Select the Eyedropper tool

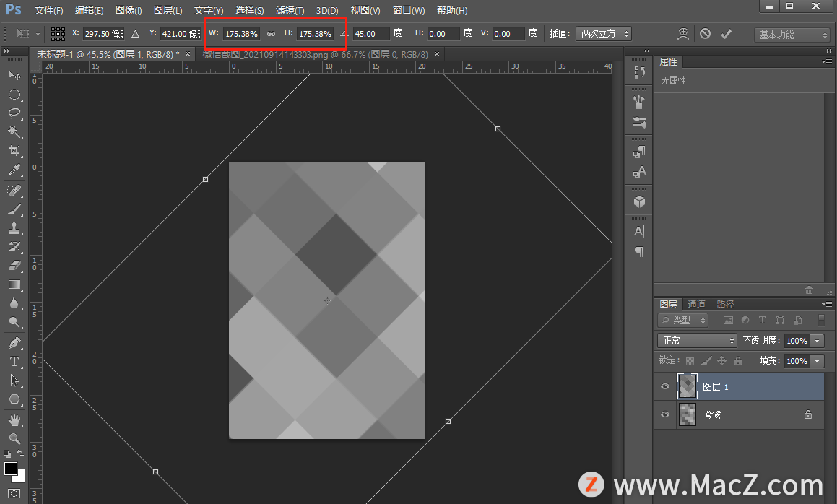[14, 170]
